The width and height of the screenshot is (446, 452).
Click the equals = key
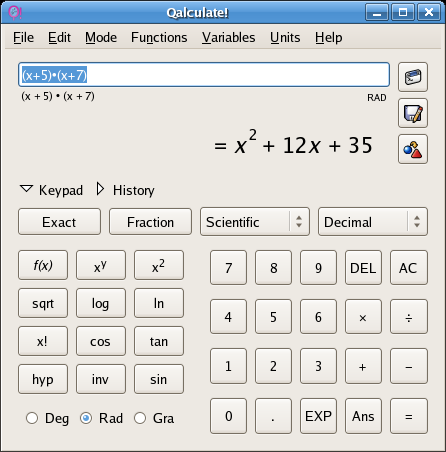pyautogui.click(x=409, y=416)
